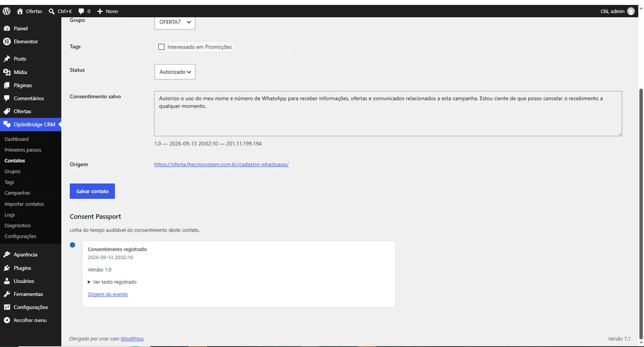Open the Logs submenu item
Viewport: 644px width, 347px height.
pos(10,215)
